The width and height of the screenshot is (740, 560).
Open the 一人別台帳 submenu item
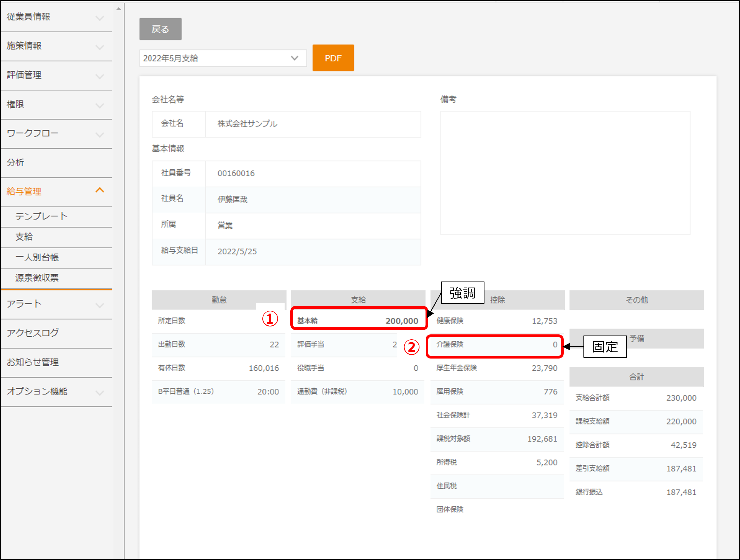coord(37,257)
